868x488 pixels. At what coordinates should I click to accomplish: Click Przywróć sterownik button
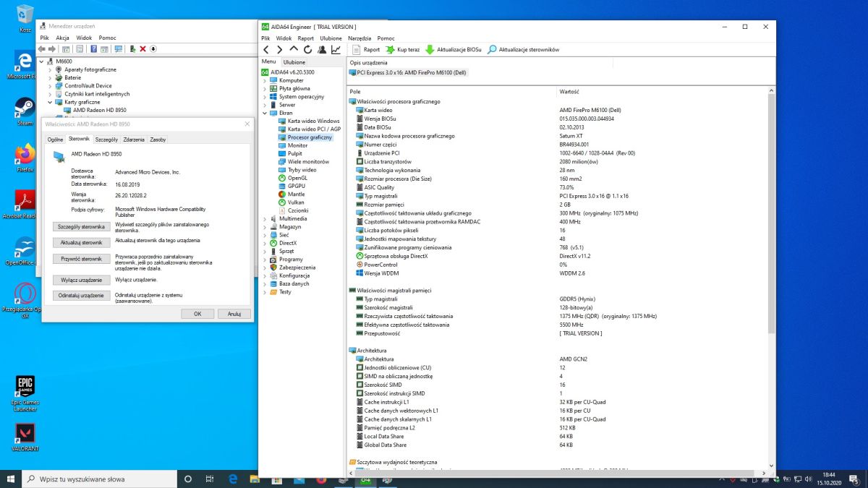pos(81,259)
